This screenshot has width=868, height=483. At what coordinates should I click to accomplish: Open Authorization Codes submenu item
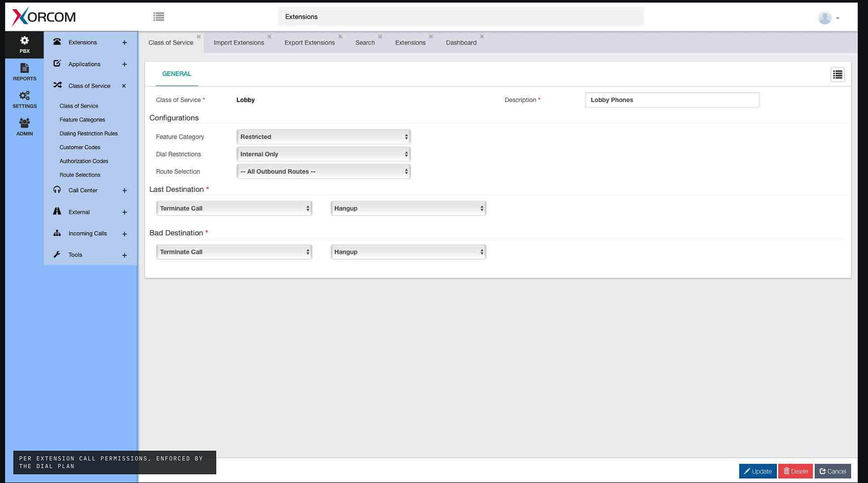[x=84, y=161]
